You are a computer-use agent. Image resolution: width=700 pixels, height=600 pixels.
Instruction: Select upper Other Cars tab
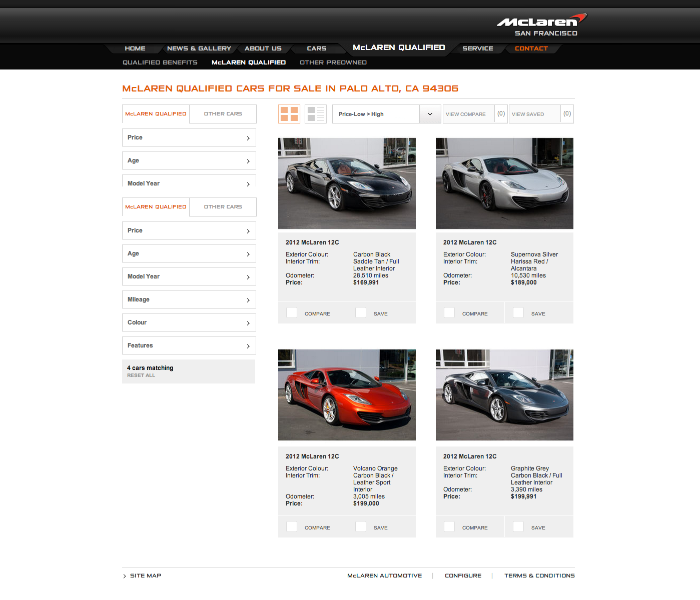[223, 114]
